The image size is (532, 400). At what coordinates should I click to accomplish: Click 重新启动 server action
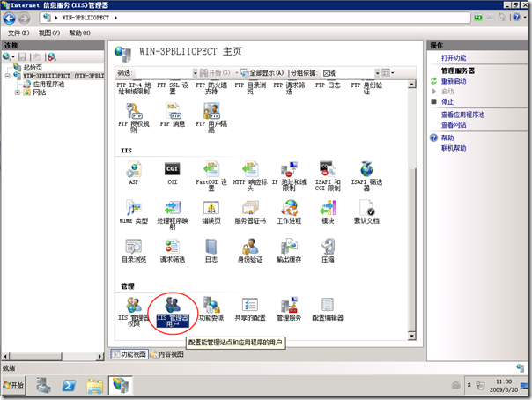[x=454, y=81]
